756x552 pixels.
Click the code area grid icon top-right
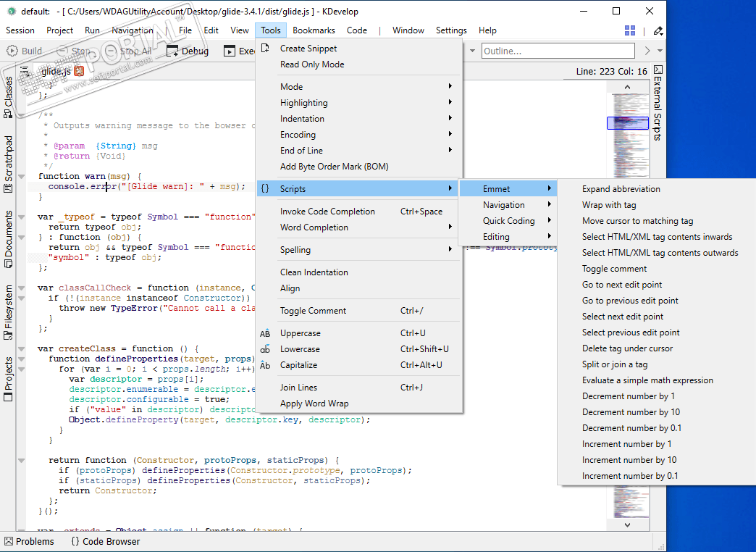coord(630,30)
